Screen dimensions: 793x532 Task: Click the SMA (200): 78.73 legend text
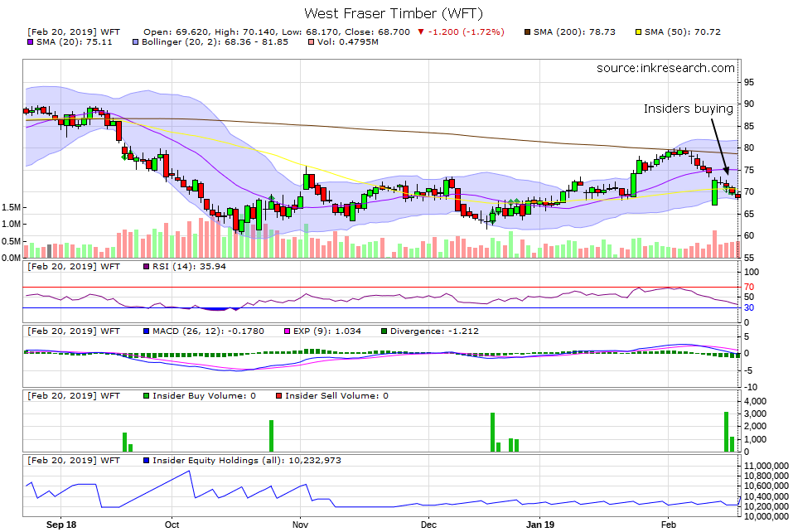point(574,31)
